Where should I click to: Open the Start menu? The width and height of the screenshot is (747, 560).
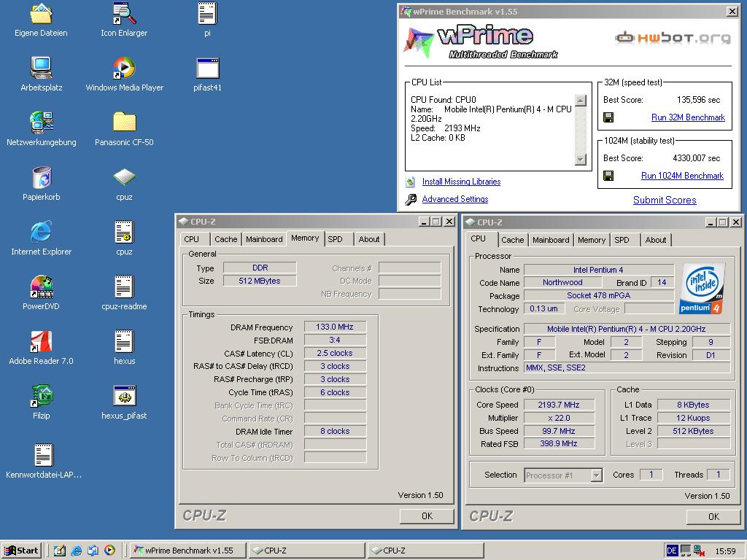point(21,551)
